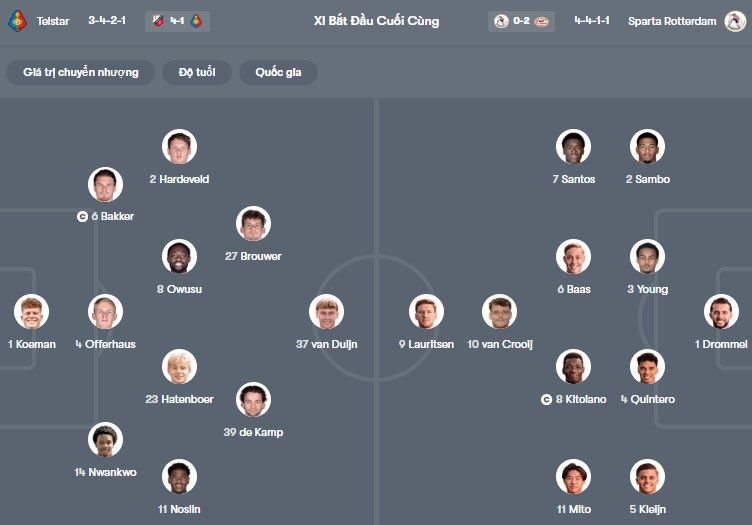Click the captain badge next to Kitolano
Image resolution: width=752 pixels, height=525 pixels.
(x=547, y=400)
